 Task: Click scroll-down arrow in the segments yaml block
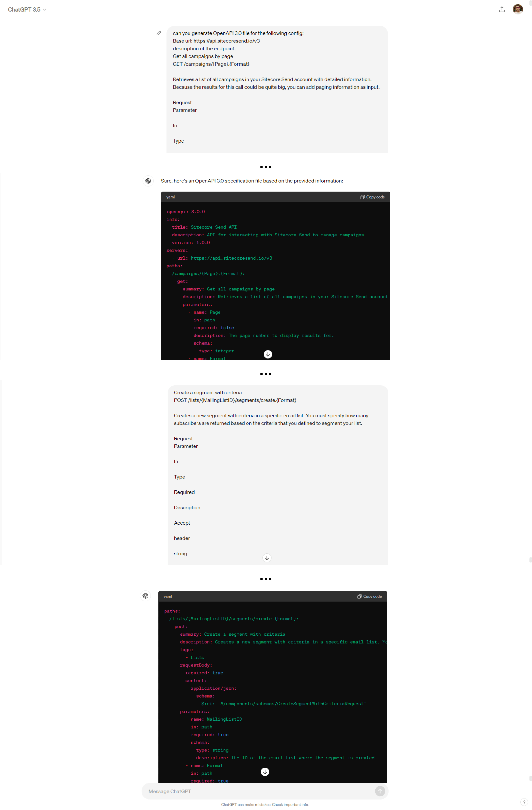click(265, 772)
